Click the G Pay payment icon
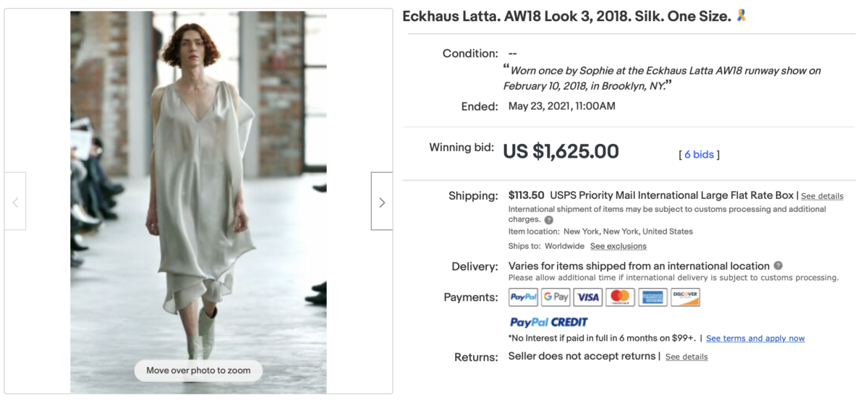868x403 pixels. [556, 297]
